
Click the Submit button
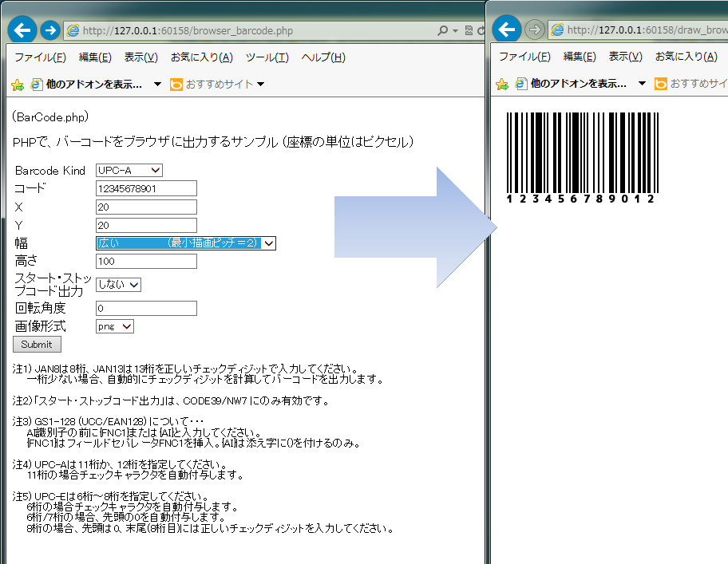point(37,345)
